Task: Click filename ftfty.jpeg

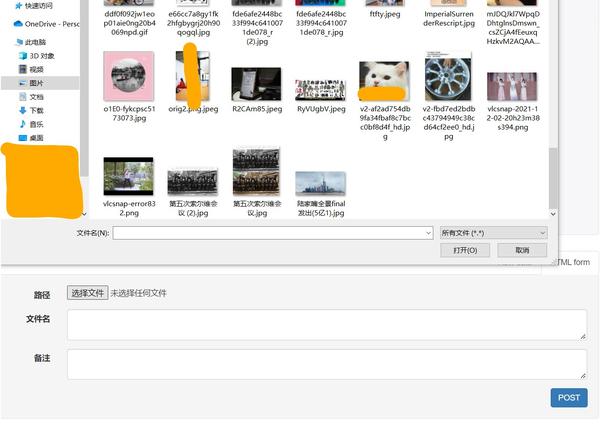Action: point(385,14)
